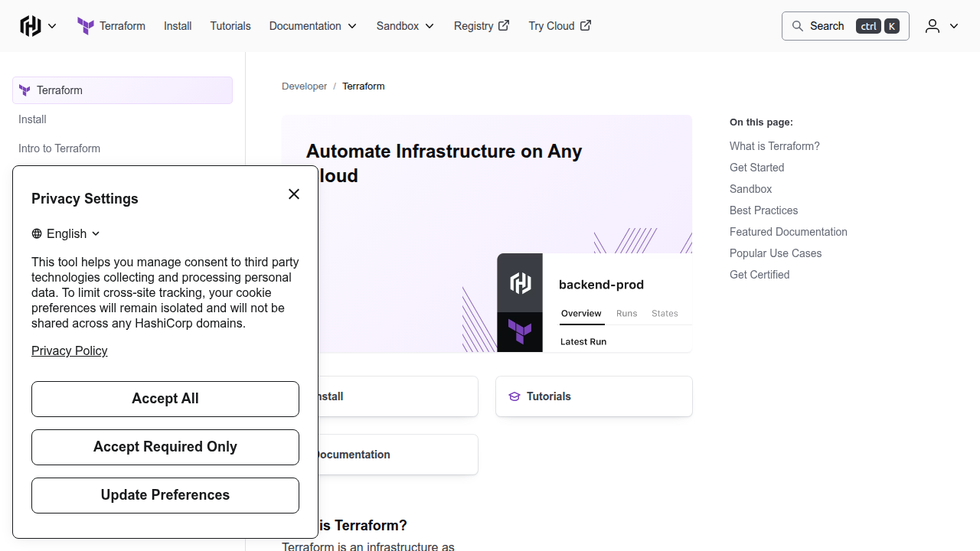
Task: Click the graduation cap Tutorials icon
Action: [x=514, y=396]
